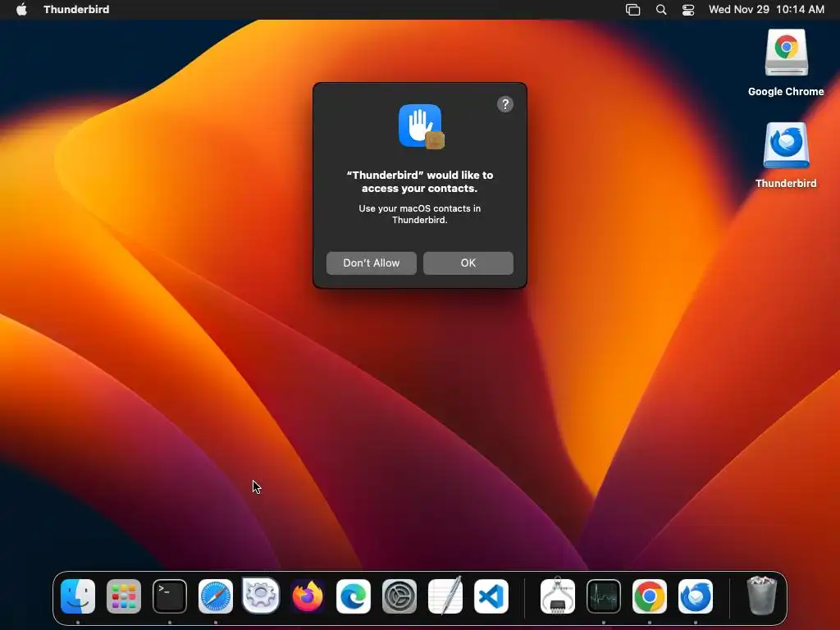Click the date and time in menu bar
Viewport: 840px width, 630px height.
coord(766,10)
